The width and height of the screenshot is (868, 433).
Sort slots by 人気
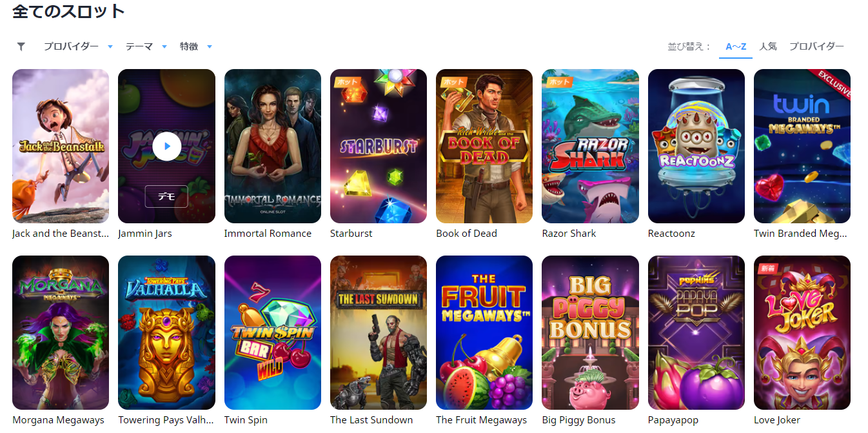[x=768, y=46]
